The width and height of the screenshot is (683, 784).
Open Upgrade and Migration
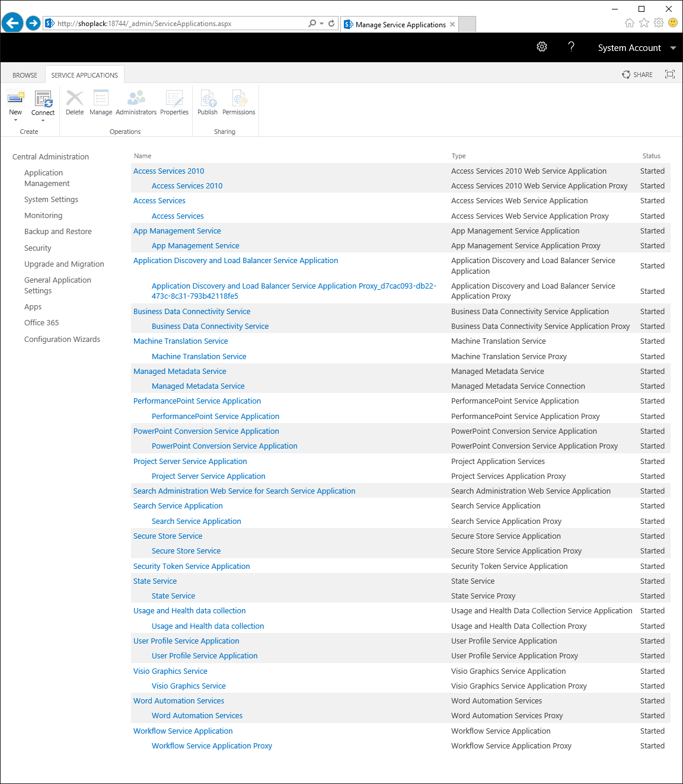point(64,264)
